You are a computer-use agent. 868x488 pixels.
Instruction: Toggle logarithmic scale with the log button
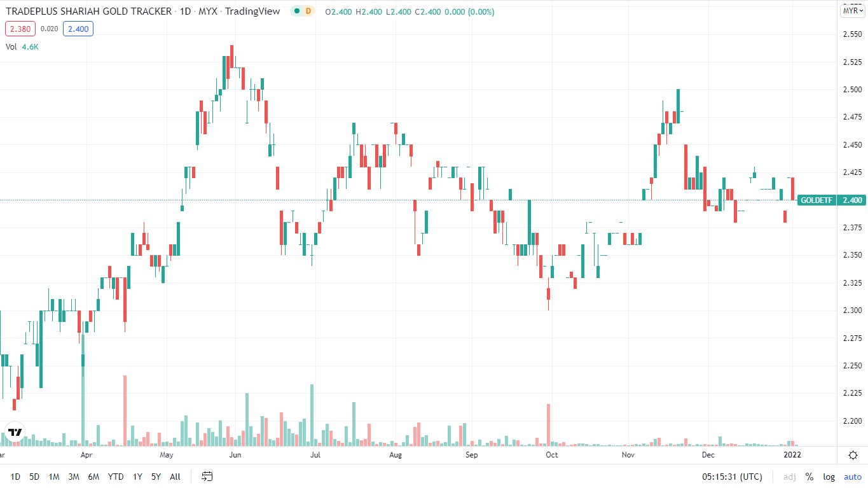point(829,477)
